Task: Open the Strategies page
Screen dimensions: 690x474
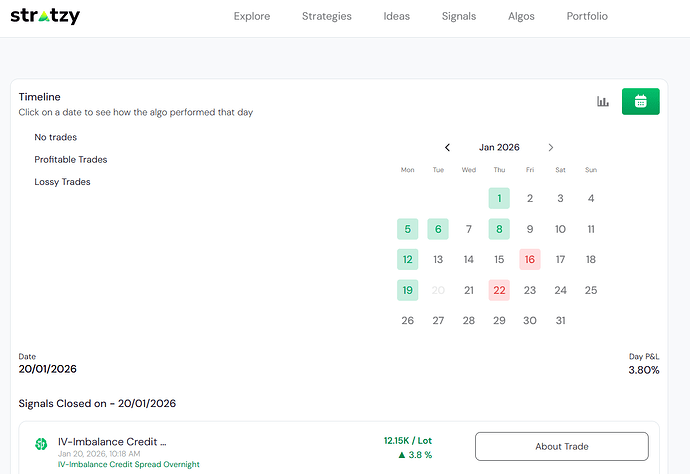Action: click(327, 17)
